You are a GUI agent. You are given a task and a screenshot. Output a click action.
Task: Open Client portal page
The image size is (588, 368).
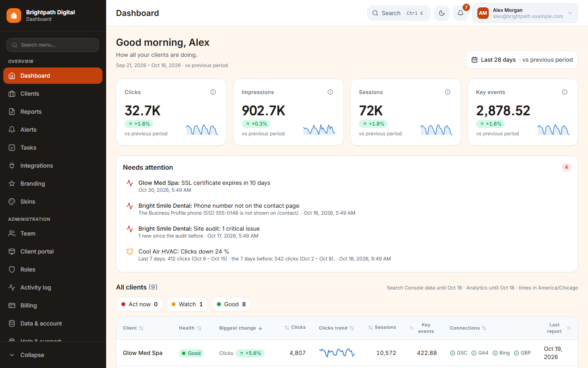[x=53, y=251]
